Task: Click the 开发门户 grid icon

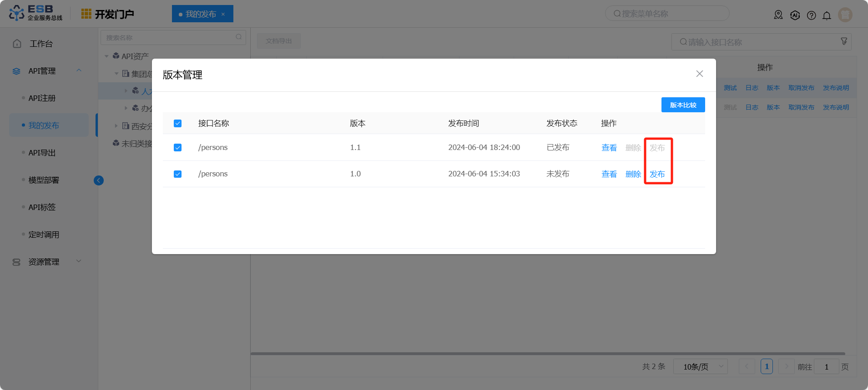Action: (86, 14)
